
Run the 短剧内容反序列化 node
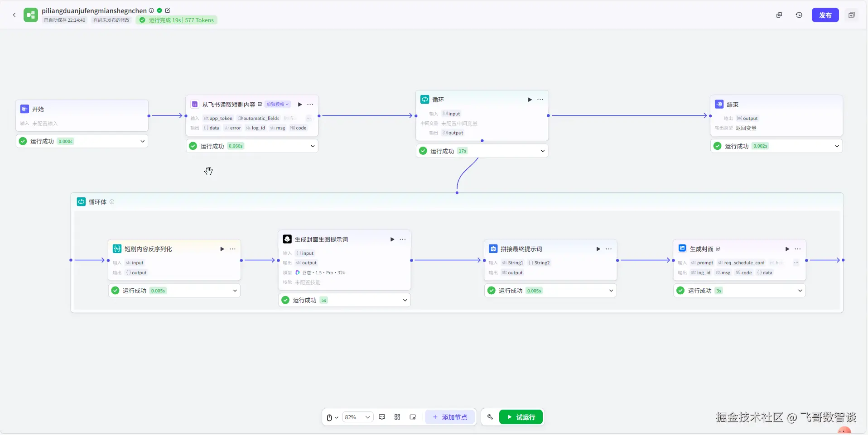[x=222, y=249]
